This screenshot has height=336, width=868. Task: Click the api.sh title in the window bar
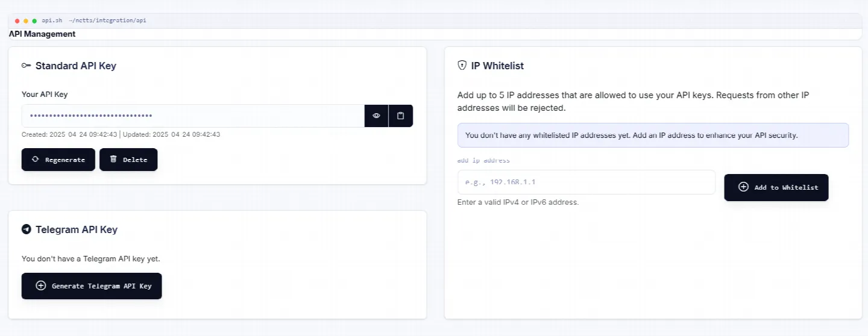[52, 20]
